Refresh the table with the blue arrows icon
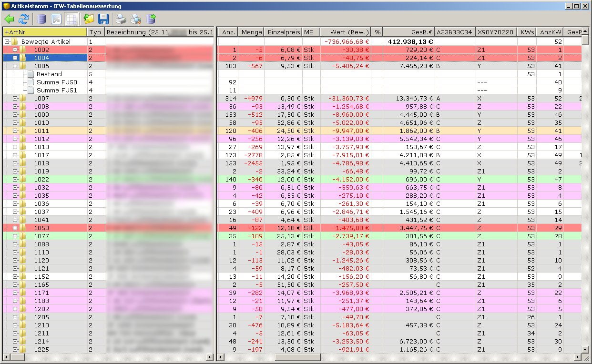 23,19
